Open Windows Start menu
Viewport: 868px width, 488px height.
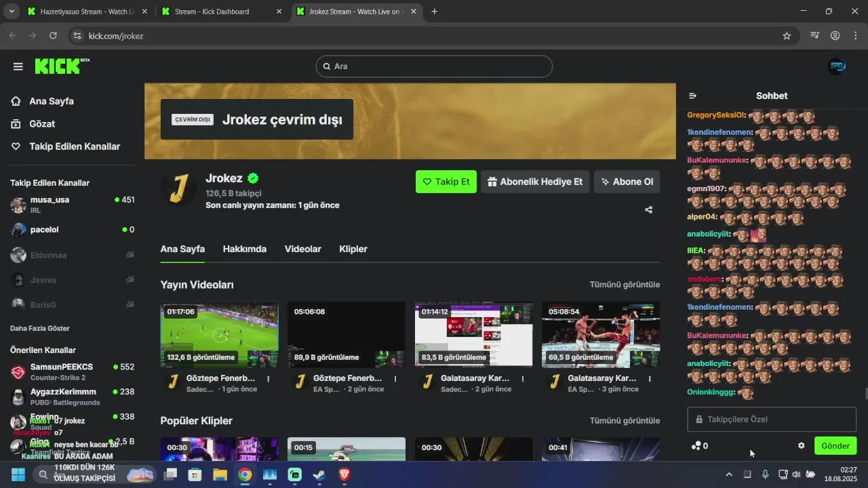pos(18,474)
